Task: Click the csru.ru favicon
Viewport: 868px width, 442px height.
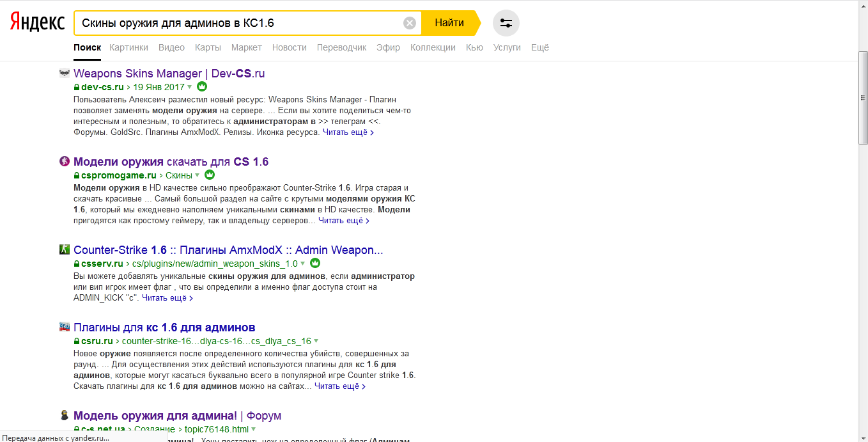Action: [65, 327]
